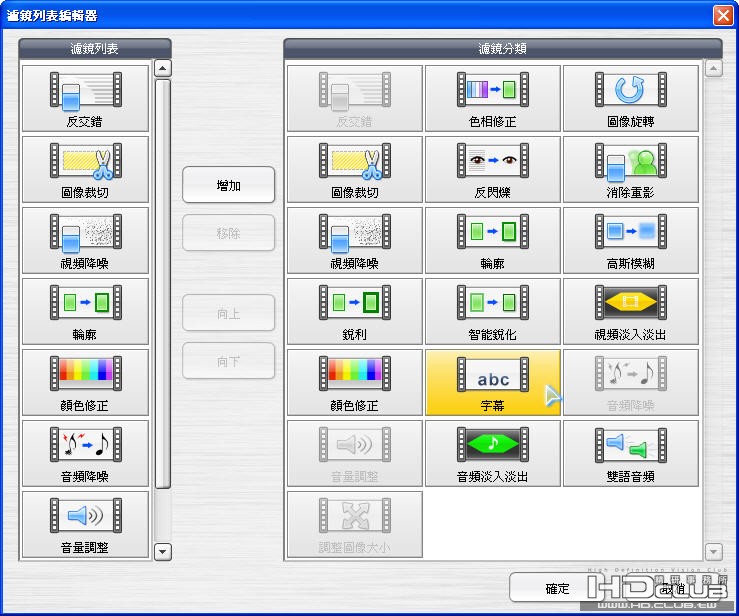This screenshot has width=739, height=616.
Task: Choose 輪廓 filter in 濾鏡分類
Action: (x=493, y=240)
